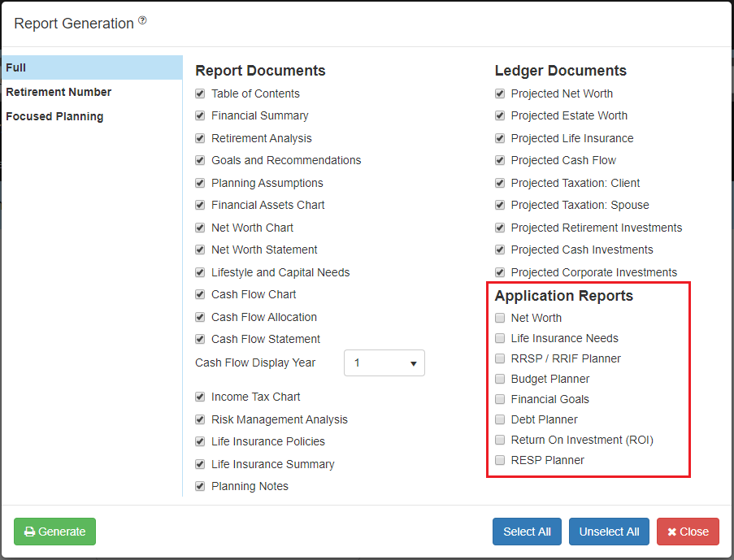Tick the Debt Planner checkbox

pos(500,419)
